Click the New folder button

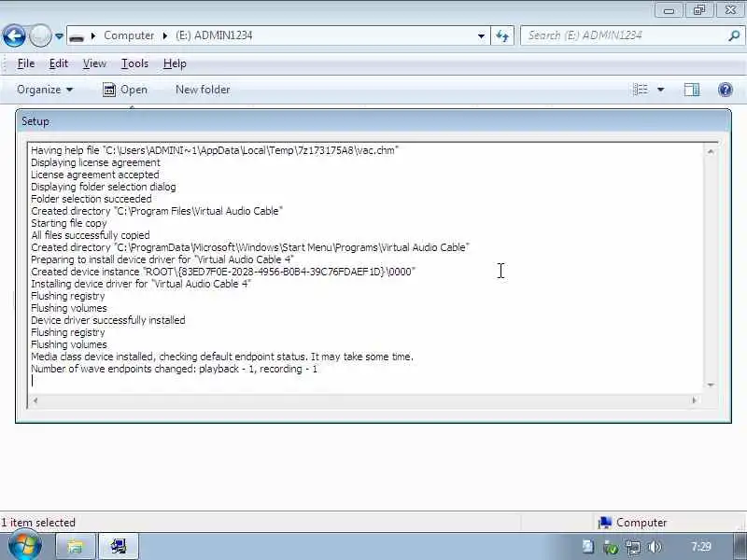[203, 90]
